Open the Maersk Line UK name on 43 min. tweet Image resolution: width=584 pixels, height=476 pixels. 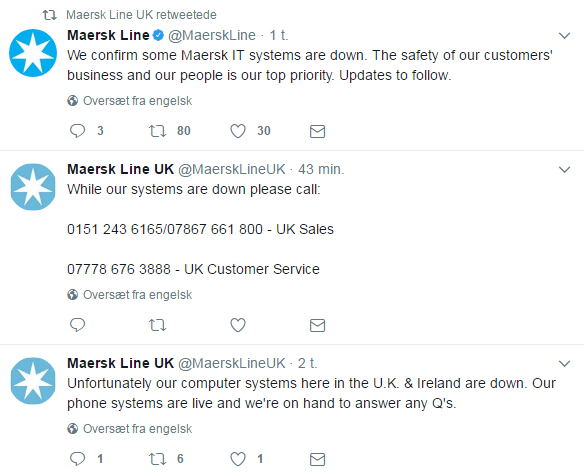pyautogui.click(x=120, y=169)
